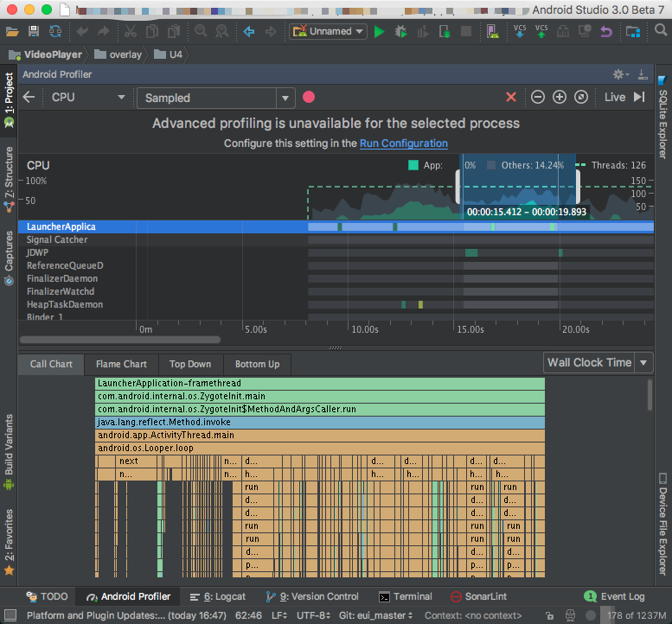672x624 pixels.
Task: Toggle tool window bars via bottom-left icon
Action: (10, 615)
